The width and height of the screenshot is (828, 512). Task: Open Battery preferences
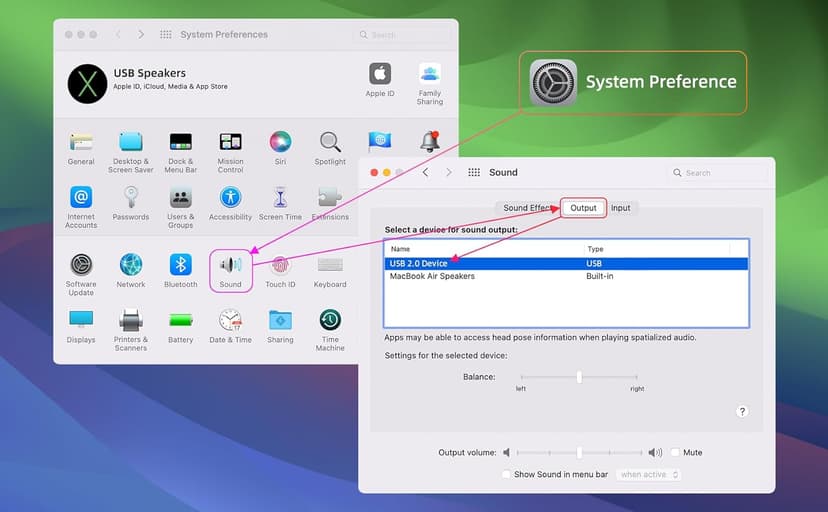181,320
